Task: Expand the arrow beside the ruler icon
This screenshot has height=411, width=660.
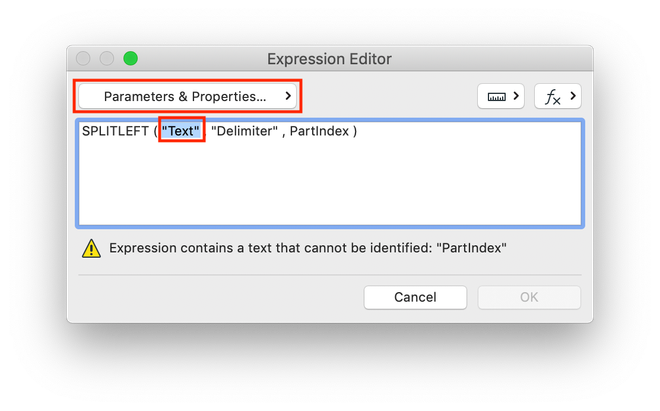Action: (x=516, y=97)
